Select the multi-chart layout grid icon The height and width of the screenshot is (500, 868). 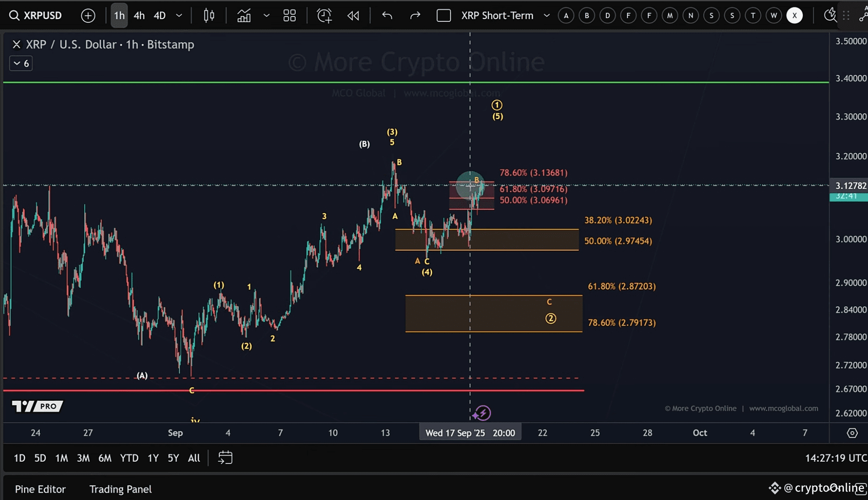(289, 15)
